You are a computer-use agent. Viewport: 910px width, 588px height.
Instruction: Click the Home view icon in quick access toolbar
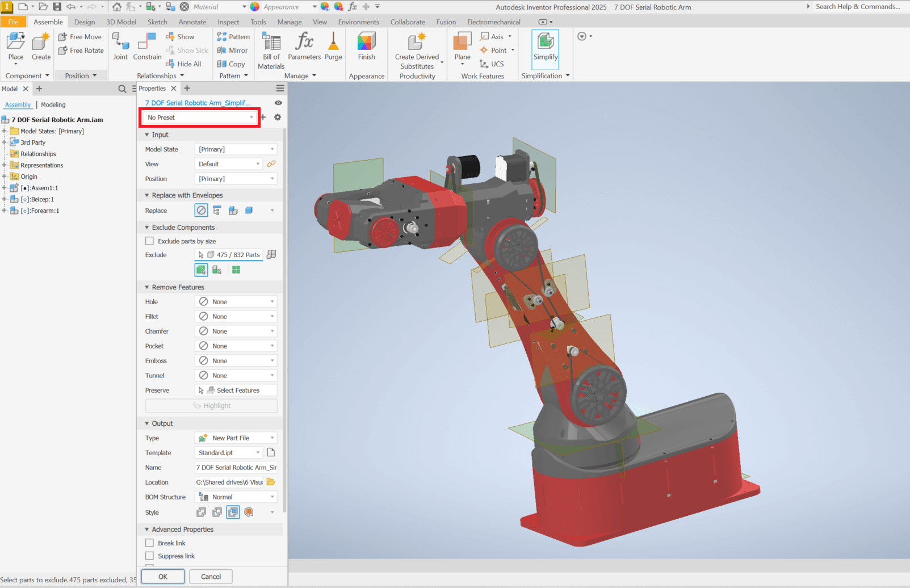[117, 7]
